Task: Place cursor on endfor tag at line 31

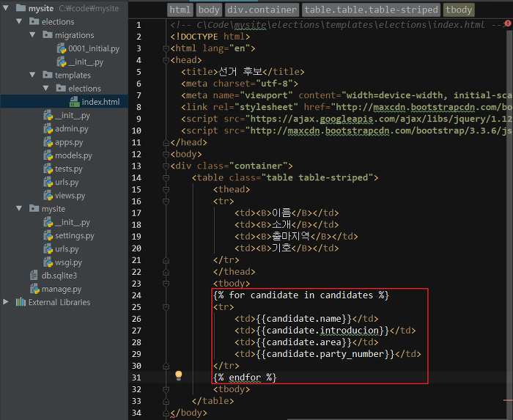Action: [x=245, y=377]
